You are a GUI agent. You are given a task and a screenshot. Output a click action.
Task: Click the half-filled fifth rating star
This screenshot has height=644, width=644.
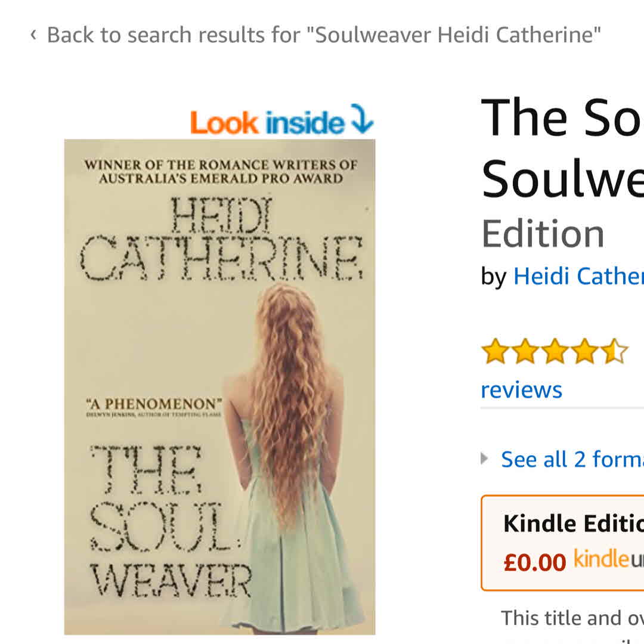(615, 351)
